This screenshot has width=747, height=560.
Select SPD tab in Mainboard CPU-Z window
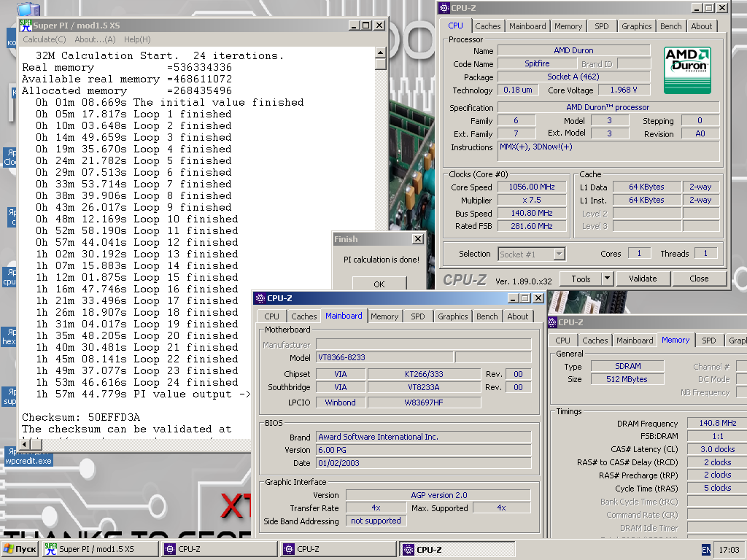click(418, 316)
